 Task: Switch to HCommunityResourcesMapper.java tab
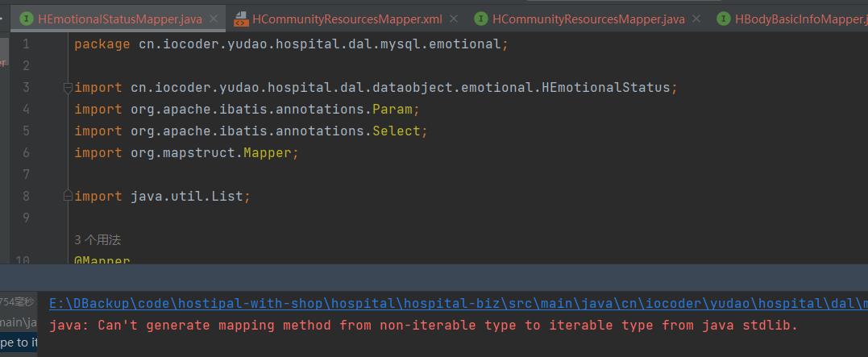[588, 19]
